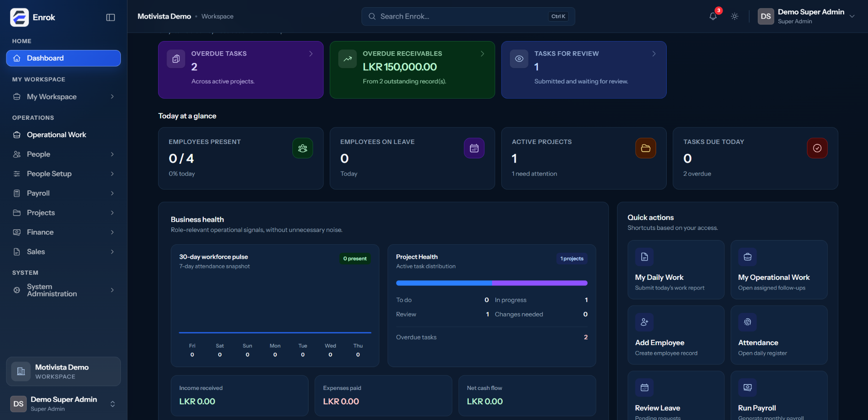Open the Tasks for Review arrow

654,54
